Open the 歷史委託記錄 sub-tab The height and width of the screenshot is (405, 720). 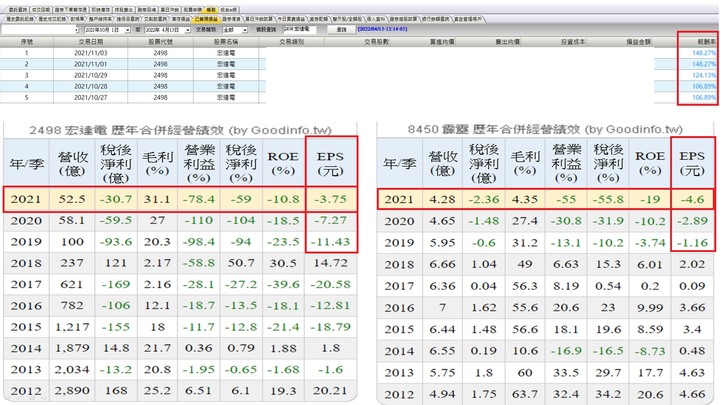20,19
